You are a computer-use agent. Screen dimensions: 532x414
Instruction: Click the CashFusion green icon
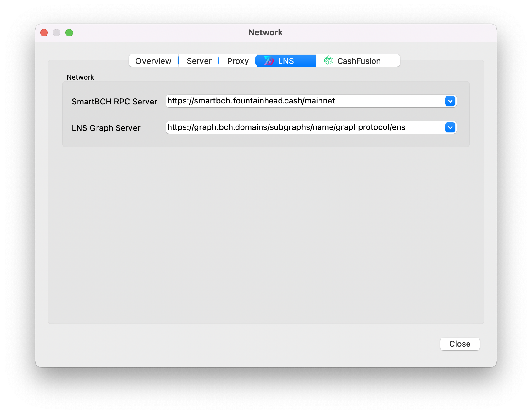(328, 60)
